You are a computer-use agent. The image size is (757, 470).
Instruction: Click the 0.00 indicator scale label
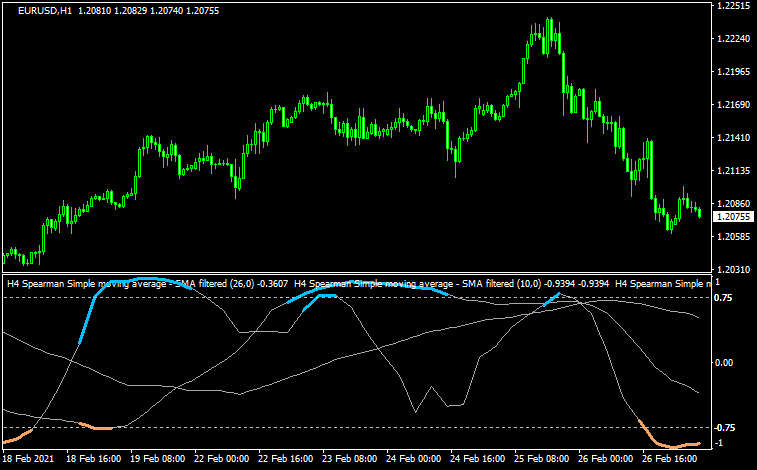726,362
